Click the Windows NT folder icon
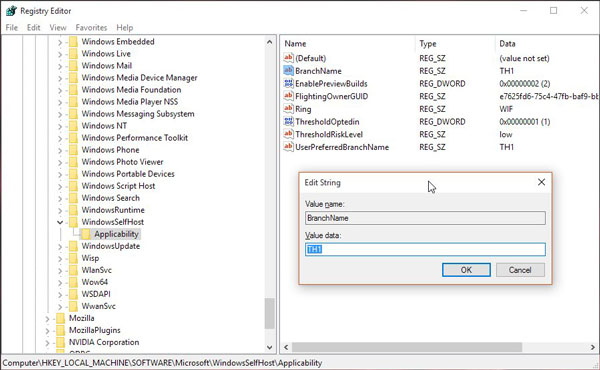The image size is (600, 370). [x=73, y=126]
